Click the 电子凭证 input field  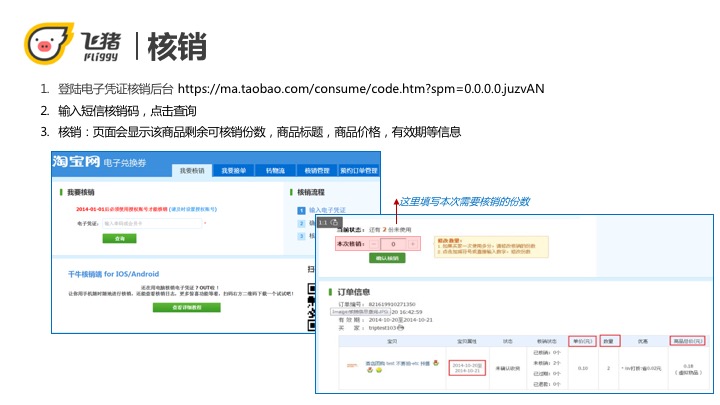tap(152, 224)
